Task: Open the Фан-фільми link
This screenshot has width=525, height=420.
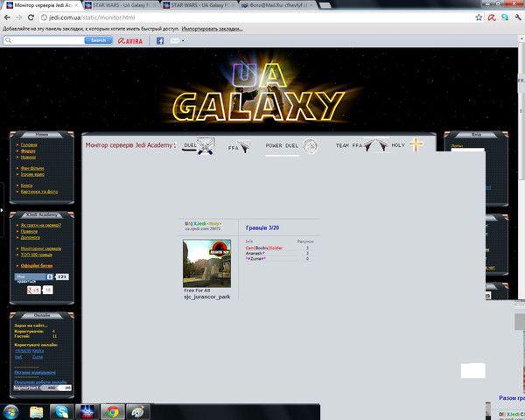Action: 32,168
